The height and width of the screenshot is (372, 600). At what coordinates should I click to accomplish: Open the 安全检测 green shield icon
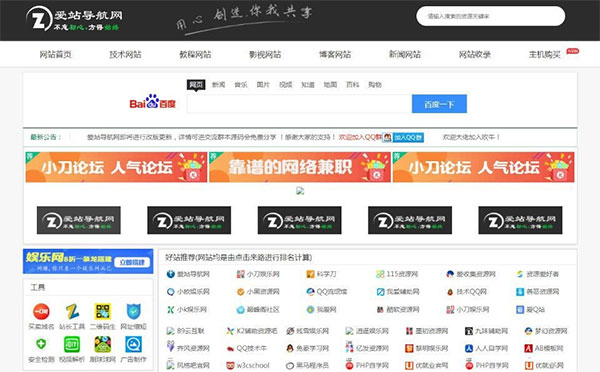(x=41, y=344)
